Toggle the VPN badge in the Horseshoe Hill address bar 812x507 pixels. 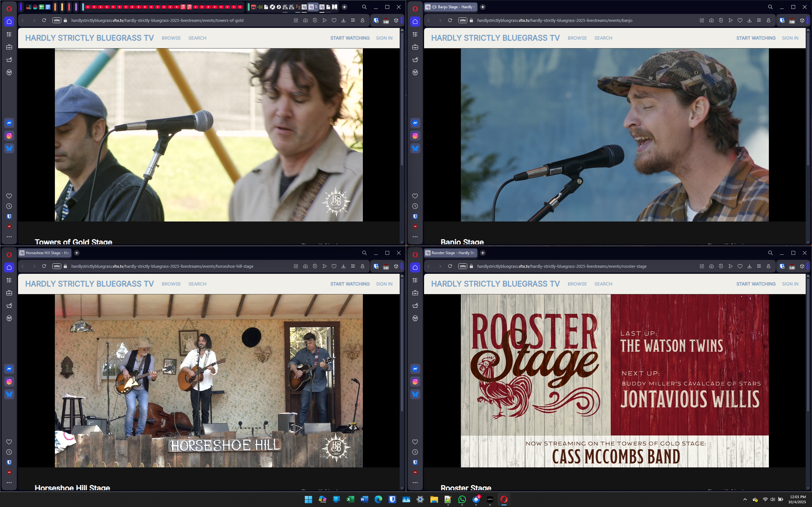pyautogui.click(x=57, y=266)
